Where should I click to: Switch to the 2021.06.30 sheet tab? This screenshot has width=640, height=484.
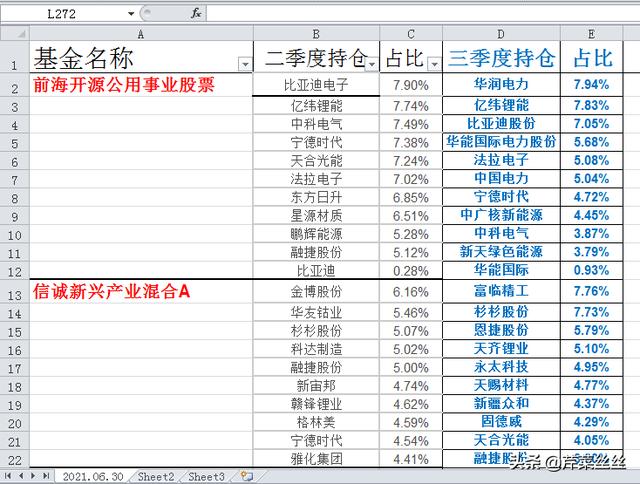93,476
